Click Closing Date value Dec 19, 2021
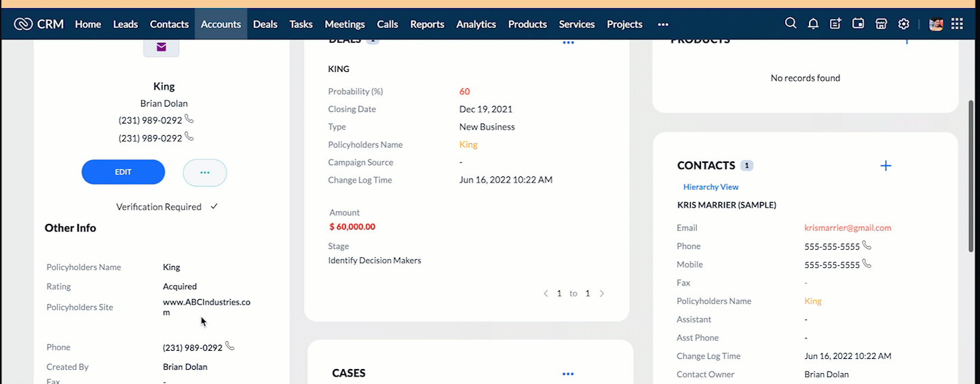The height and width of the screenshot is (384, 980). pos(486,109)
